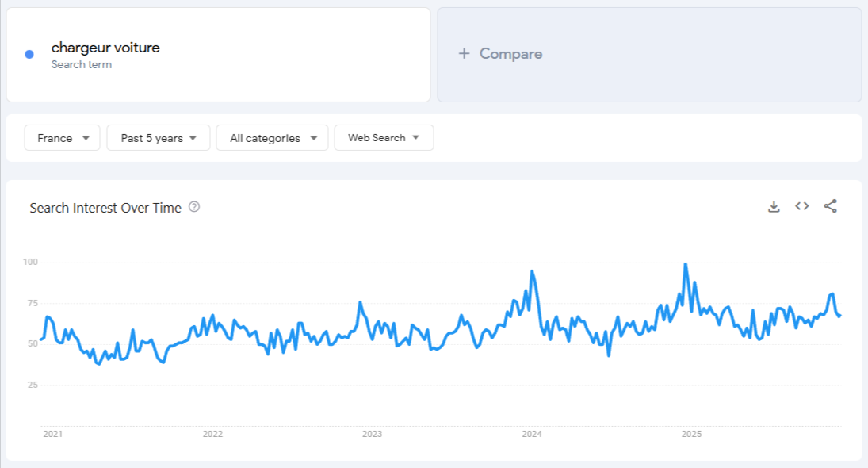Click the plus icon in Compare box
Screen dimensions: 868x468
tap(462, 53)
